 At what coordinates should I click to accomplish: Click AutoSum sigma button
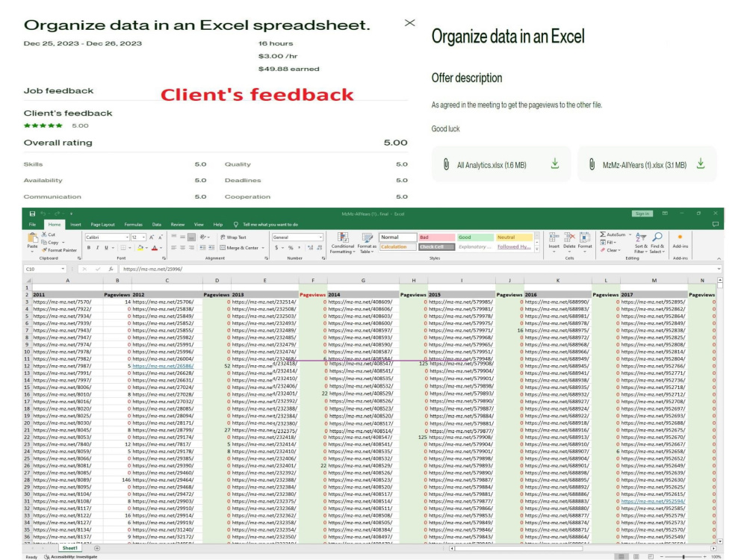(613, 234)
